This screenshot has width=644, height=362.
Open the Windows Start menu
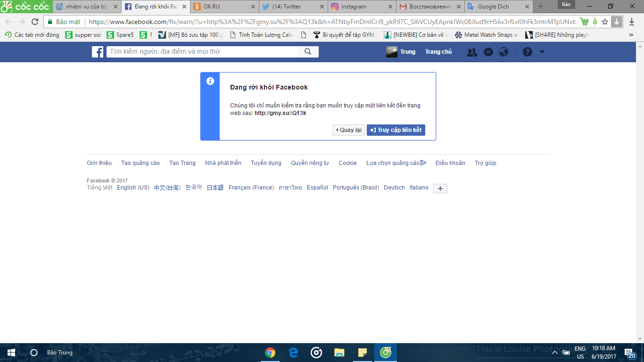pyautogui.click(x=11, y=353)
